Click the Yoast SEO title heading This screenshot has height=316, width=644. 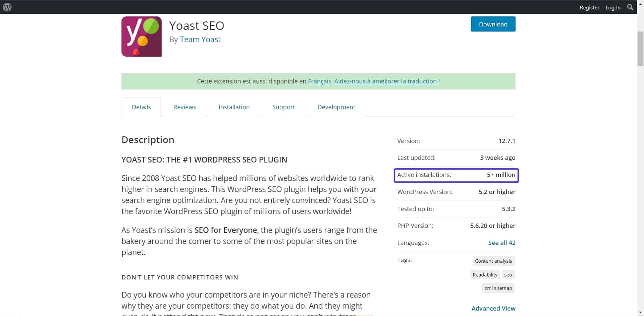click(197, 26)
